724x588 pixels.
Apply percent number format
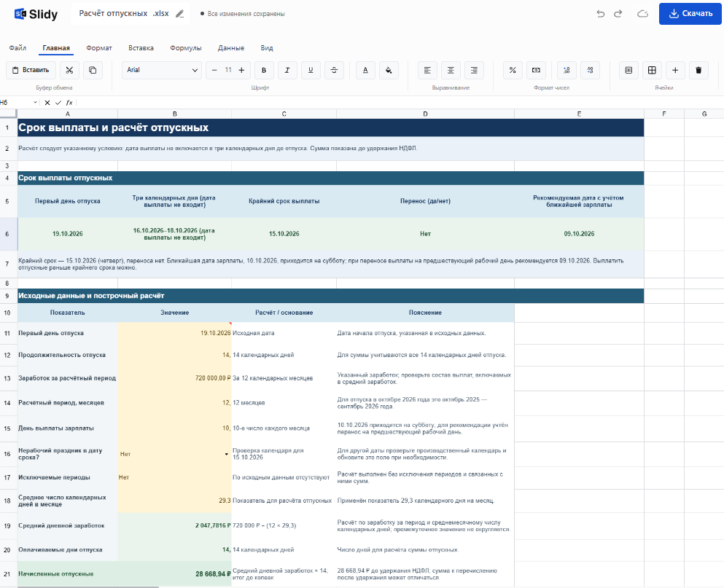pos(513,70)
